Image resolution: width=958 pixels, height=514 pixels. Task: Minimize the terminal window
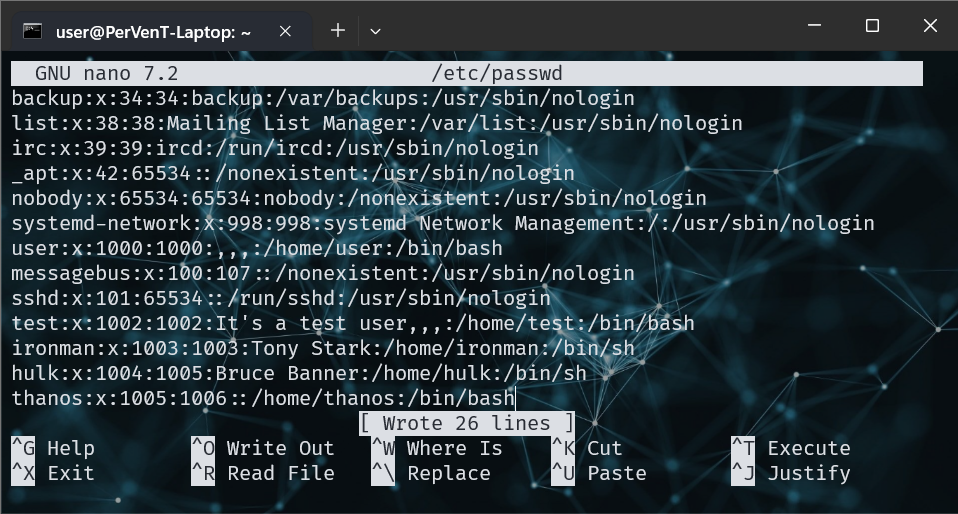(813, 26)
